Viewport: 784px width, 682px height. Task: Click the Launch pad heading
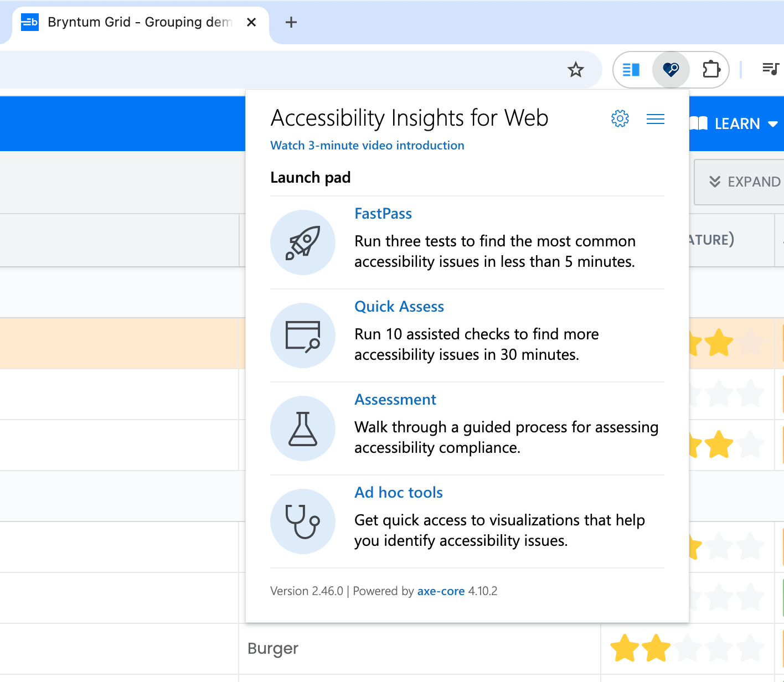coord(311,178)
